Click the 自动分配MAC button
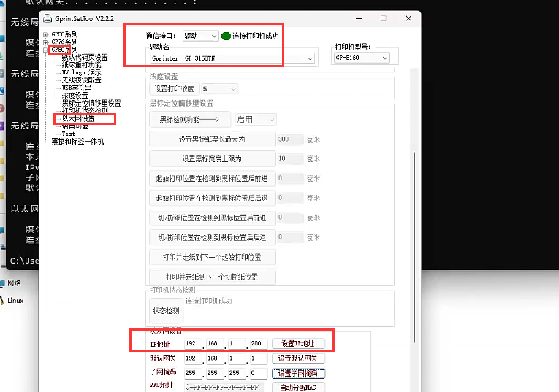Image resolution: width=559 pixels, height=392 pixels. [298, 388]
